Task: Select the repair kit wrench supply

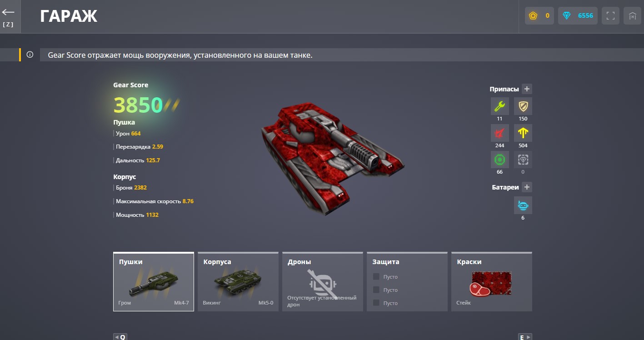Action: 499,106
